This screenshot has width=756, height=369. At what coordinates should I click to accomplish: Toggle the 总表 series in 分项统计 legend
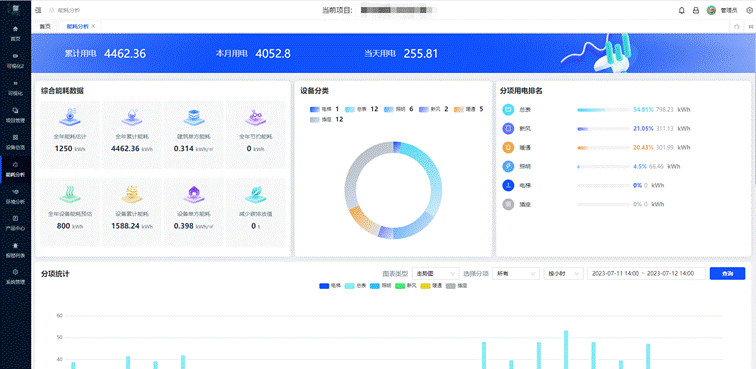tap(355, 286)
